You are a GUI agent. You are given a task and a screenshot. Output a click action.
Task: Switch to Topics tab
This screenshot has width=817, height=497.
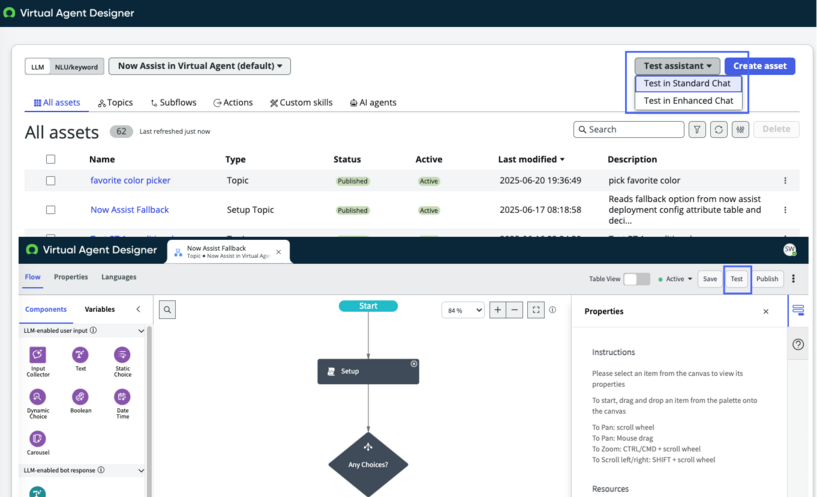tap(115, 103)
